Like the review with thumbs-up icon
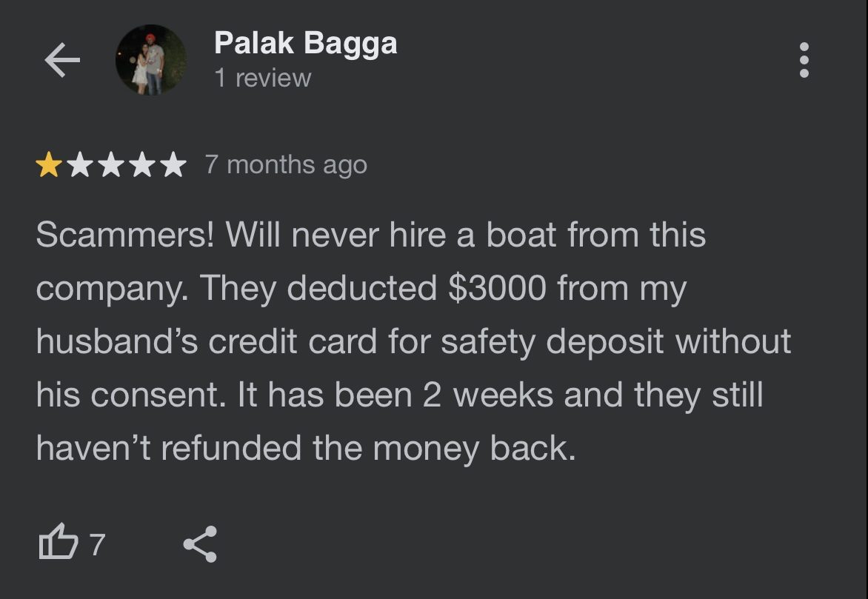The height and width of the screenshot is (599, 868). (x=58, y=541)
